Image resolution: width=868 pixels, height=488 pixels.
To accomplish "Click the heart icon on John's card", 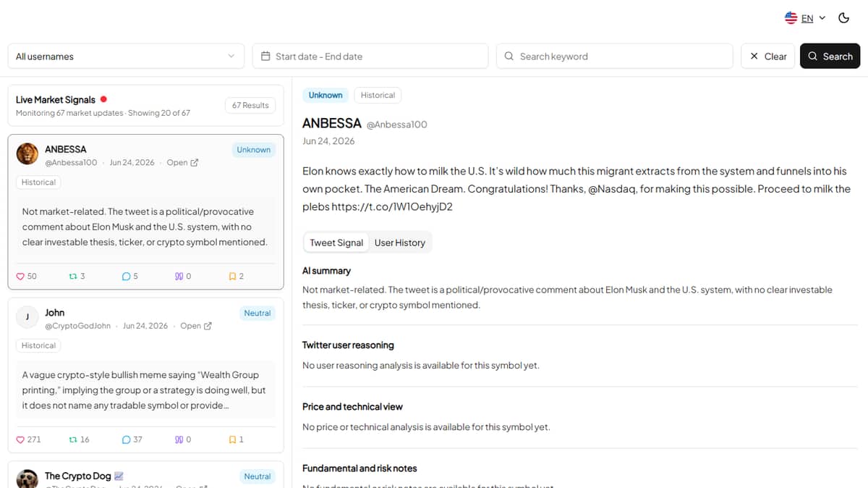I will 20,439.
